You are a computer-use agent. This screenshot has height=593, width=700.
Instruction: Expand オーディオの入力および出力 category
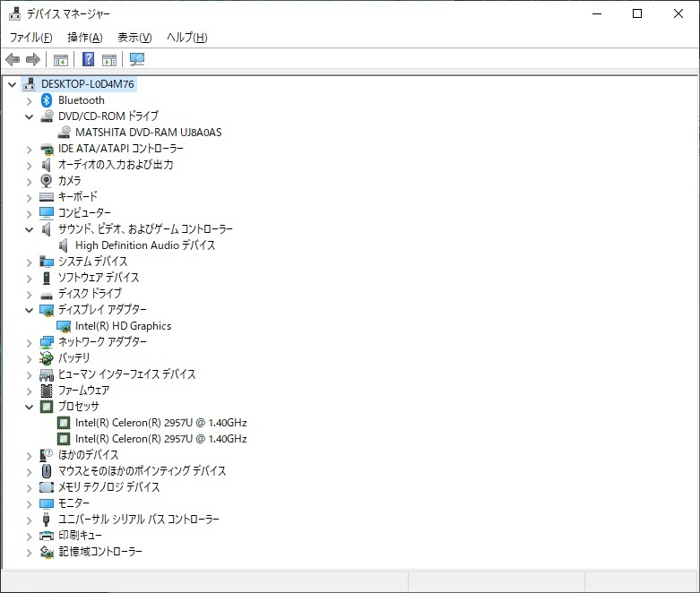pyautogui.click(x=29, y=166)
